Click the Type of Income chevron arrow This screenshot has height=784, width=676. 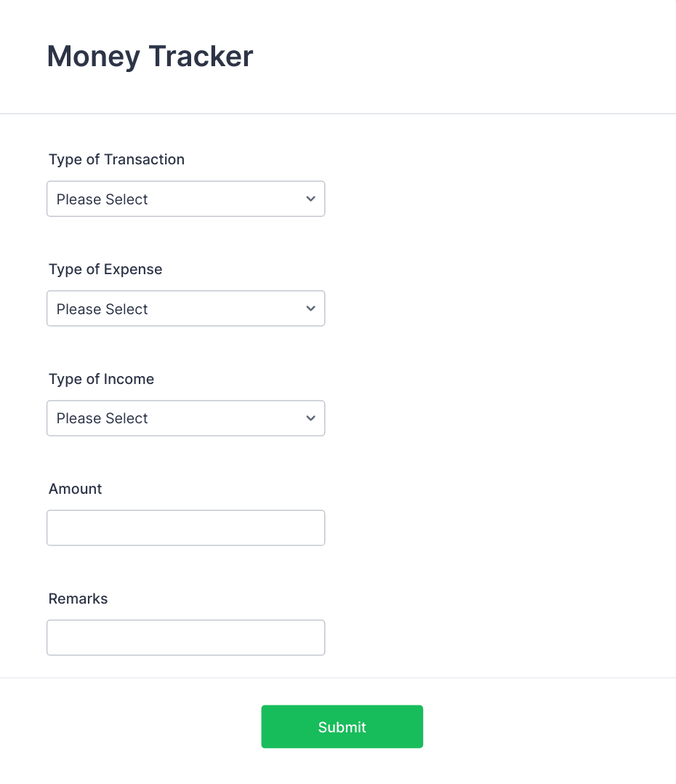tap(311, 418)
